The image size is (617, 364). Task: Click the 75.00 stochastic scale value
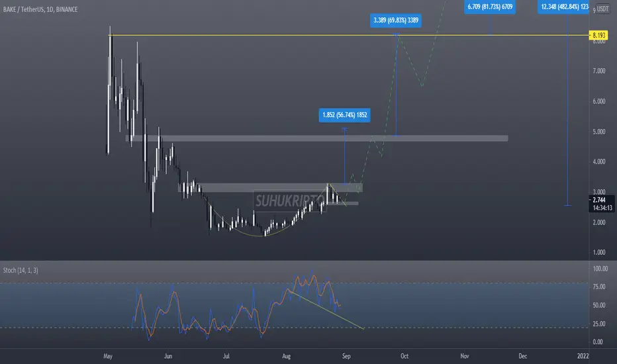point(599,287)
